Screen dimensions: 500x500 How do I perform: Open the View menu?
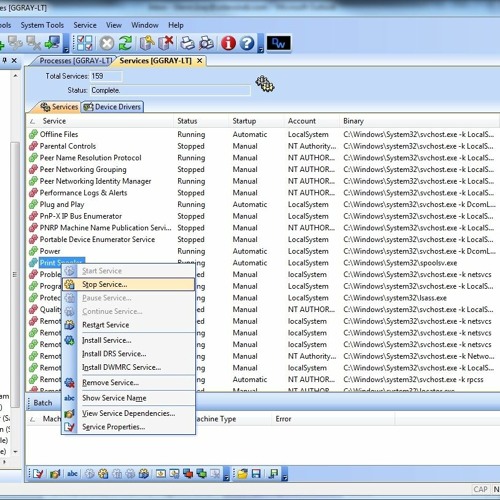coord(114,25)
